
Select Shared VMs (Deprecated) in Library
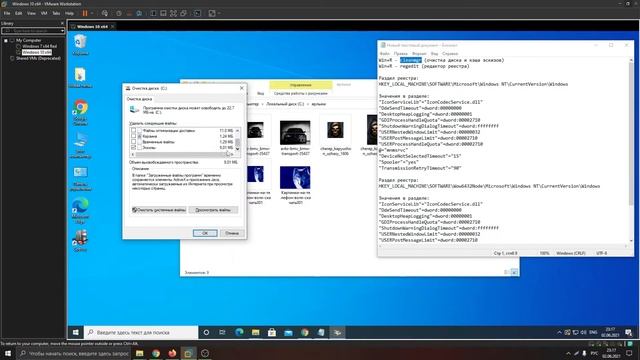[x=38, y=58]
